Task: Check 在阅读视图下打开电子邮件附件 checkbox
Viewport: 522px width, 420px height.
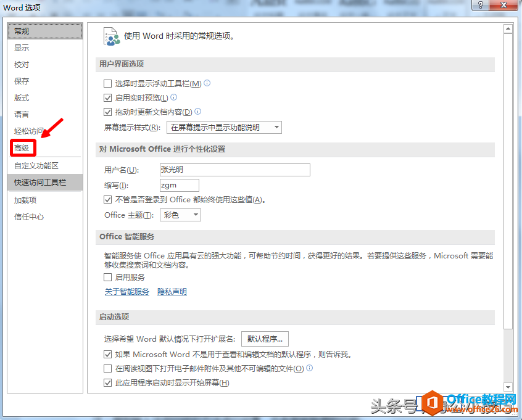Action: 107,369
